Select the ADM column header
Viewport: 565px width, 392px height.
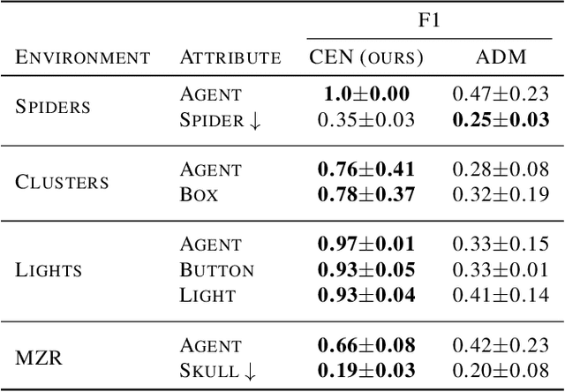pyautogui.click(x=501, y=58)
